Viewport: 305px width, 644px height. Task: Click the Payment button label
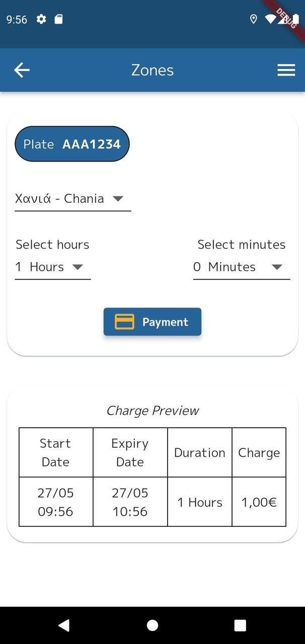(x=165, y=322)
